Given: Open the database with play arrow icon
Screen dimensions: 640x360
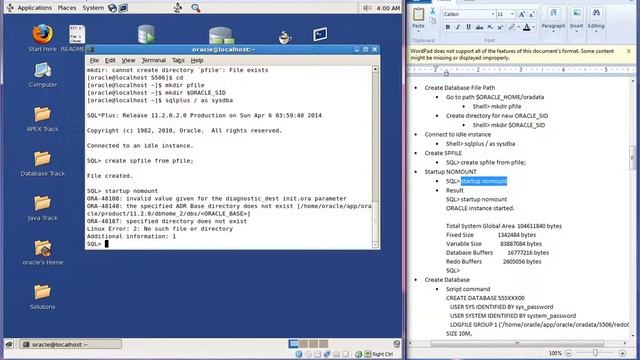Looking at the screenshot, I should 147,34.
